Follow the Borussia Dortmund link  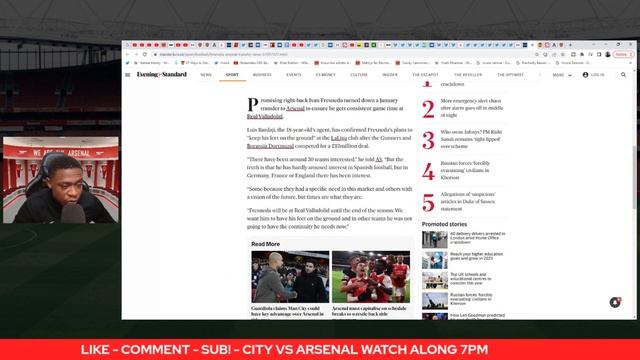tap(270, 146)
